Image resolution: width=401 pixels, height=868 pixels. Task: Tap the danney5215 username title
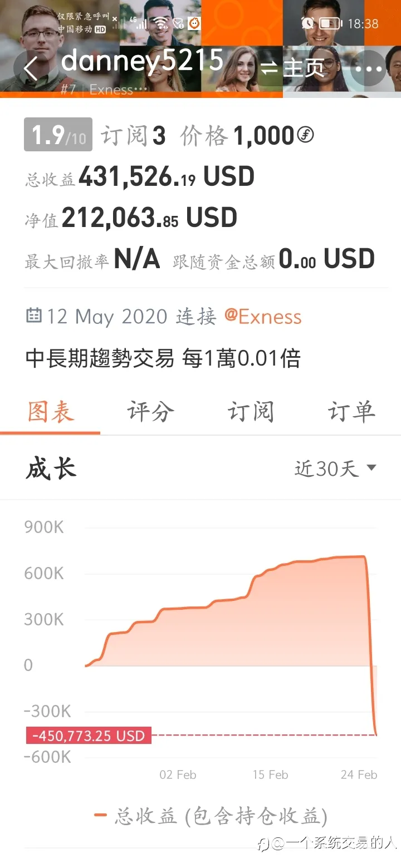142,60
